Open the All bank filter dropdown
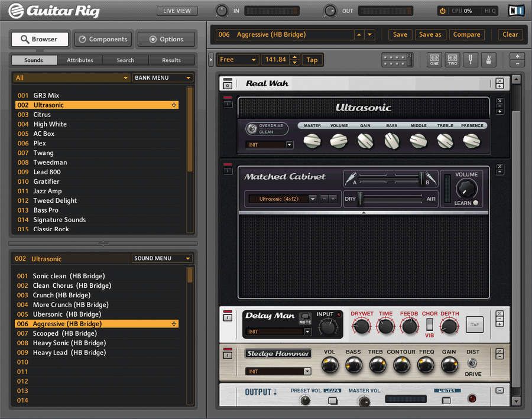 point(71,78)
